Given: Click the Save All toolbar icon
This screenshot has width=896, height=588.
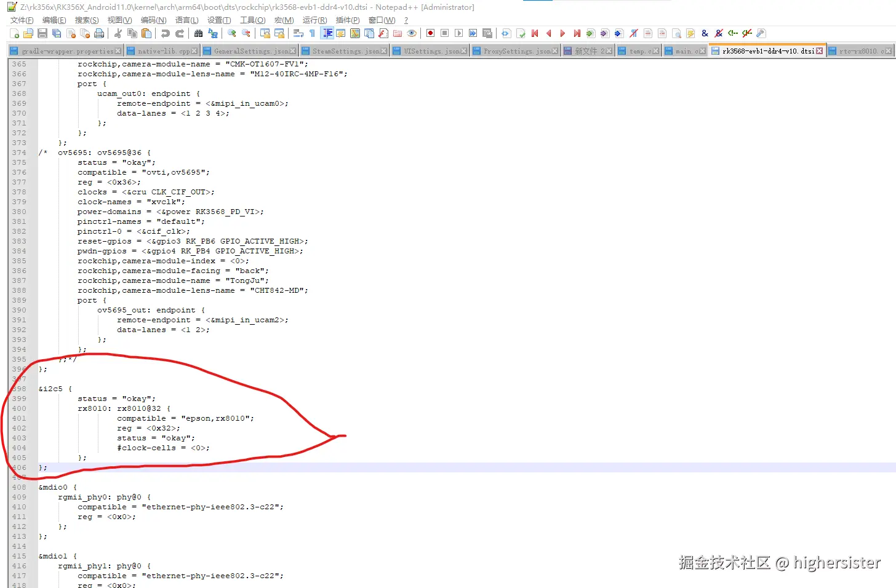Looking at the screenshot, I should tap(57, 33).
